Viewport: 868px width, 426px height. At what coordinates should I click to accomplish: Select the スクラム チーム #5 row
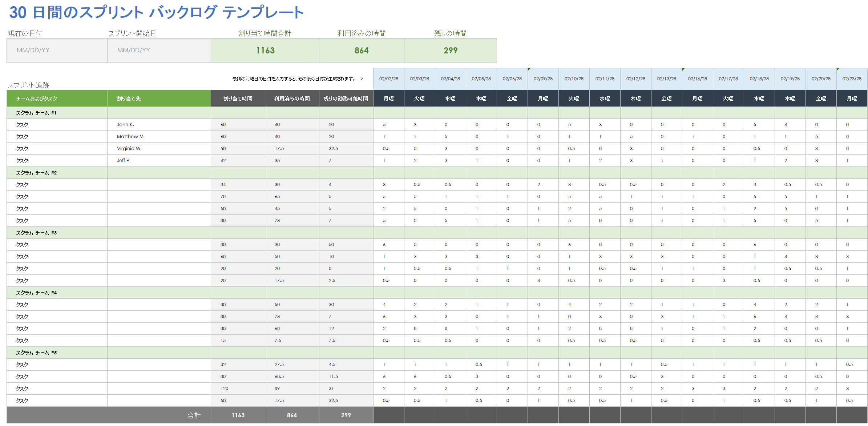click(x=437, y=353)
